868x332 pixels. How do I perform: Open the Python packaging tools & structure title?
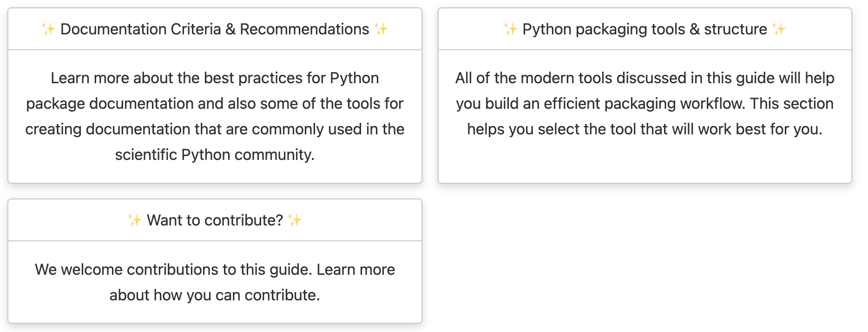click(x=644, y=29)
